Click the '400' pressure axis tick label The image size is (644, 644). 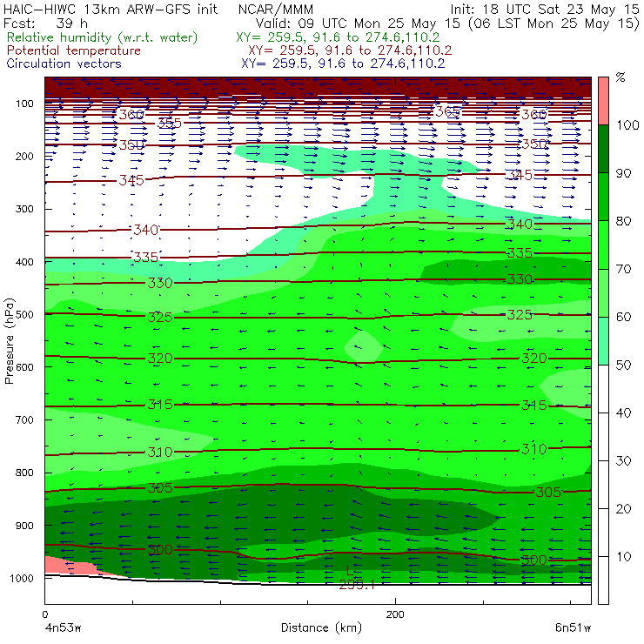tap(24, 262)
